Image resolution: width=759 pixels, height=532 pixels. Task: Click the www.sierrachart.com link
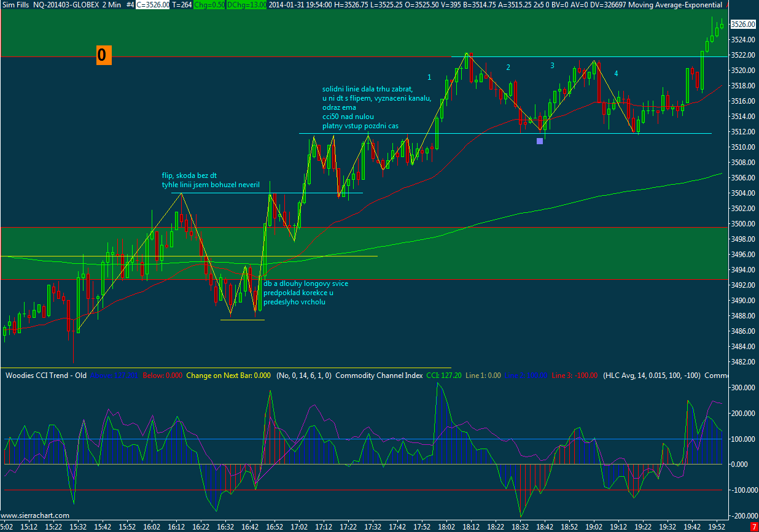tap(36, 516)
